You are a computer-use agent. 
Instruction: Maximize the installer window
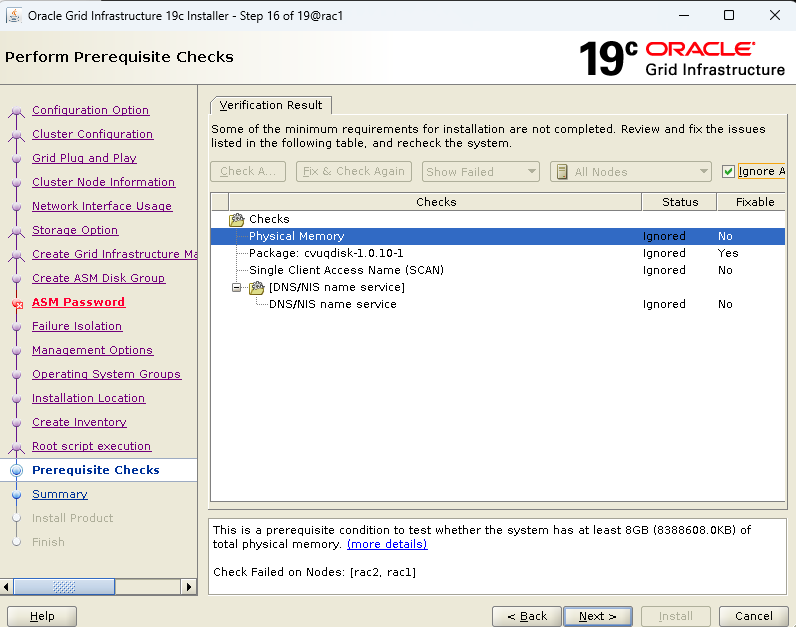point(729,15)
